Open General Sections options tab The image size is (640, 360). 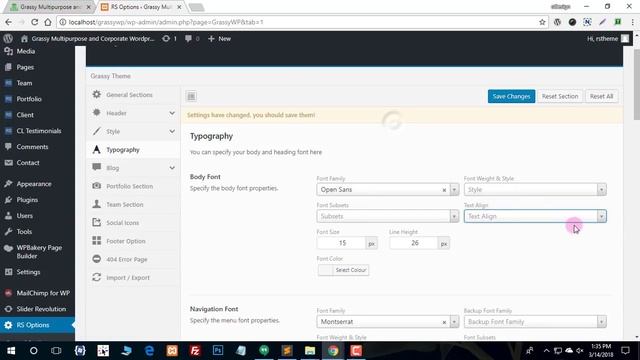133,95
